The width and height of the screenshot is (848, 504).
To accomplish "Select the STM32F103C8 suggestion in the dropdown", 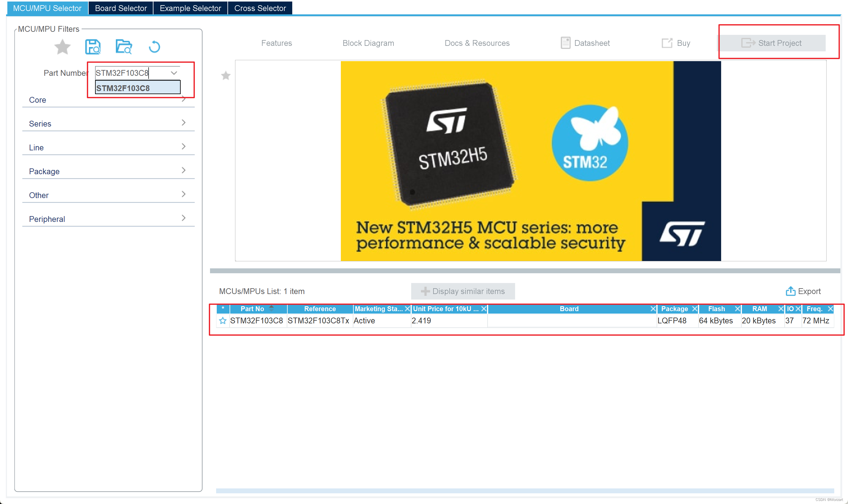I will pos(138,88).
